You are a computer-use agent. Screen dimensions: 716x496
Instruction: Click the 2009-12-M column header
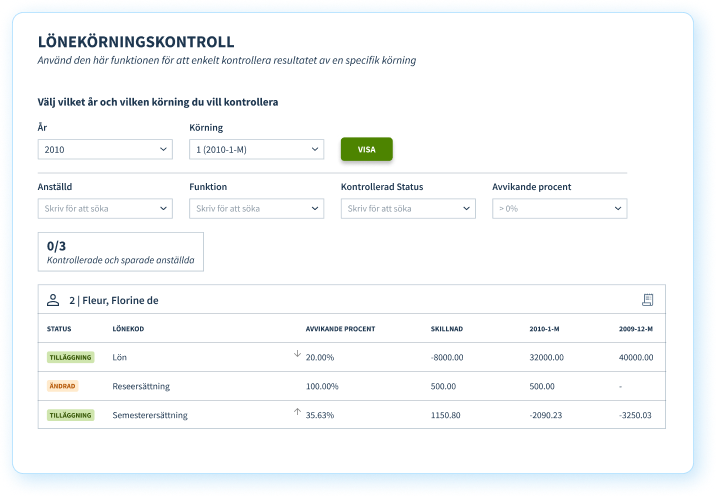coord(636,329)
